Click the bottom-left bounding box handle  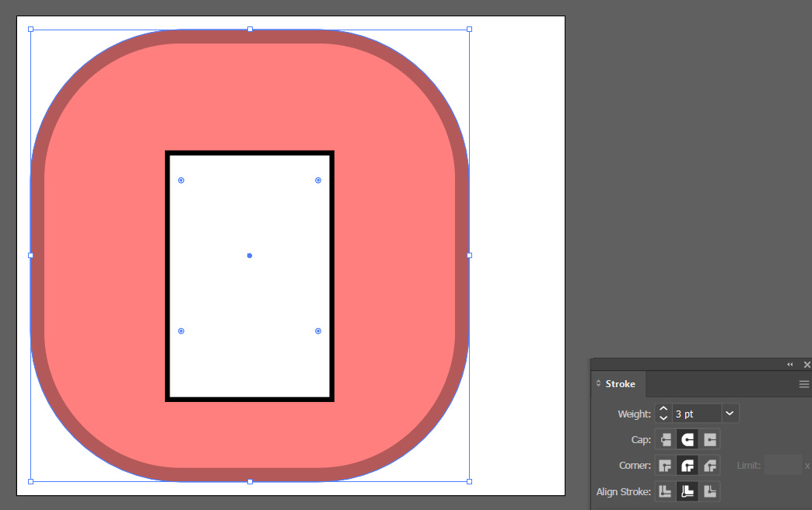pyautogui.click(x=30, y=481)
